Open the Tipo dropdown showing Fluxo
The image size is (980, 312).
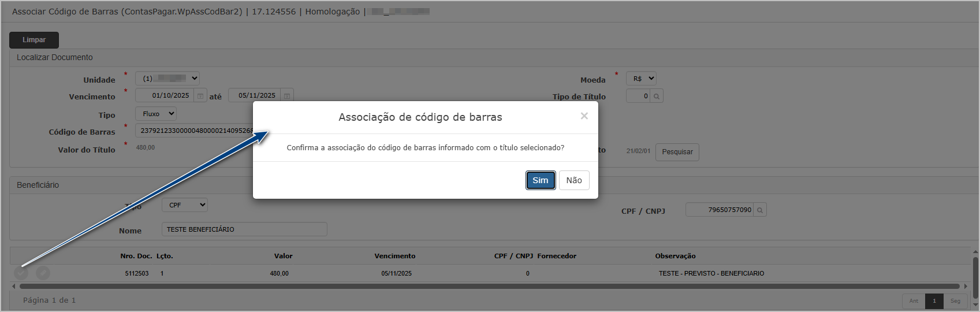(x=156, y=114)
